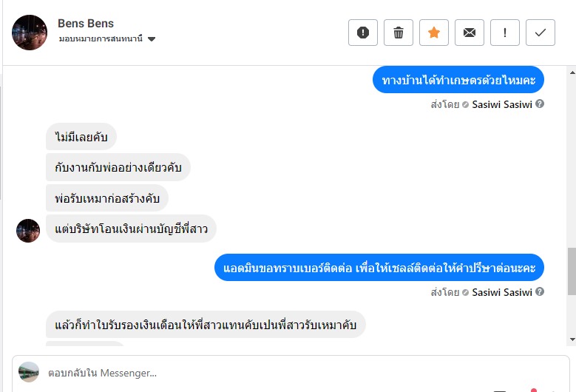Delete conversation using trash icon
576x392 pixels.
tap(399, 33)
